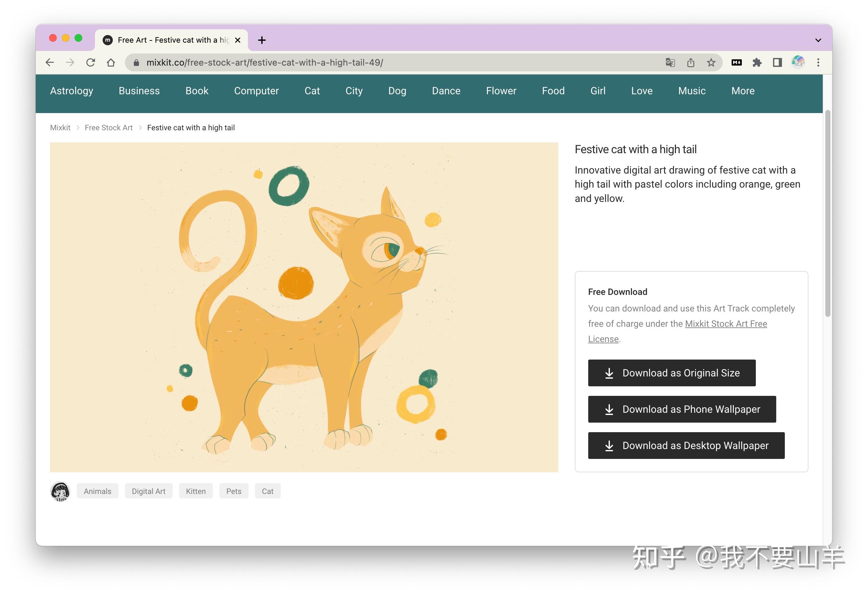868x593 pixels.
Task: Click the page vertical scrollbar
Action: [828, 213]
